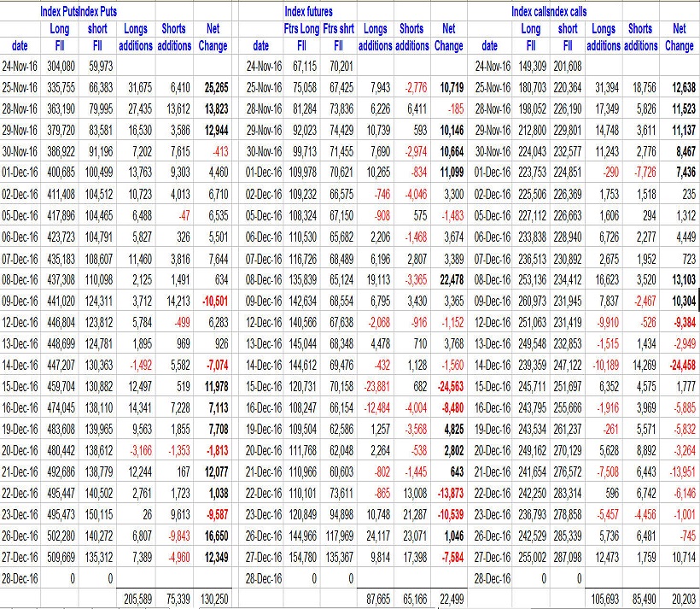Select puts longs additions cell -3,166
Image resolution: width=700 pixels, height=609 pixels.
pos(141,451)
